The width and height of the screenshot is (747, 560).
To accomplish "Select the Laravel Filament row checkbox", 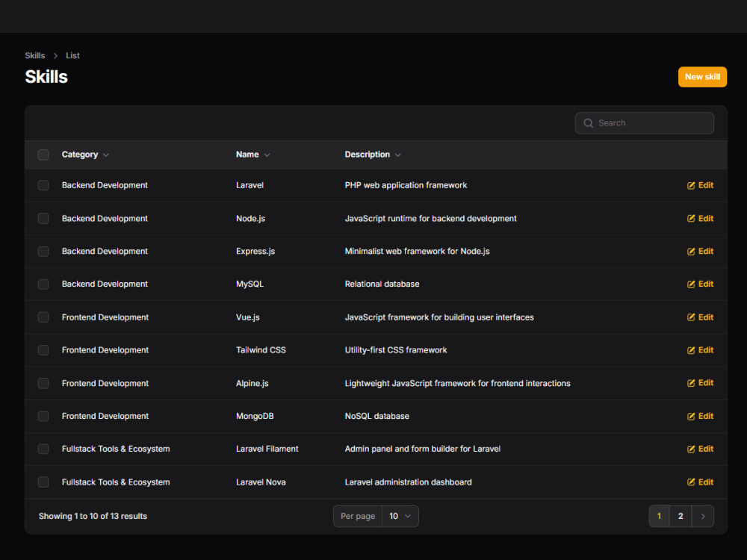I will click(43, 449).
